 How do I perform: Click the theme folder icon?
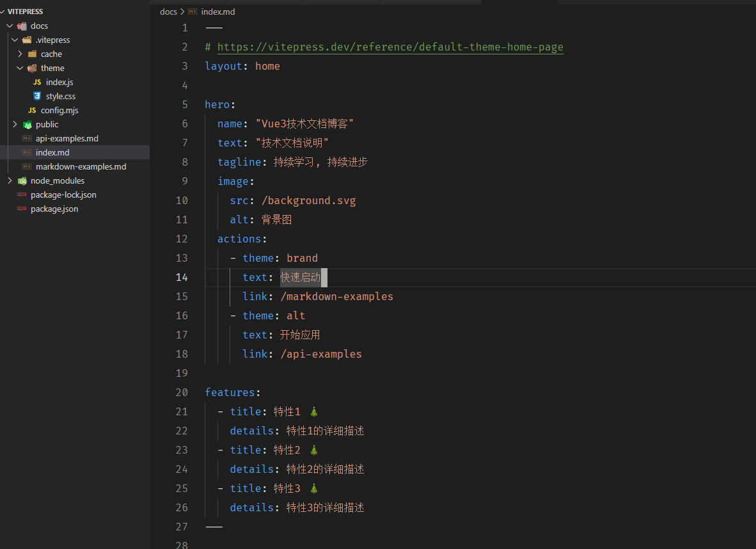click(33, 68)
